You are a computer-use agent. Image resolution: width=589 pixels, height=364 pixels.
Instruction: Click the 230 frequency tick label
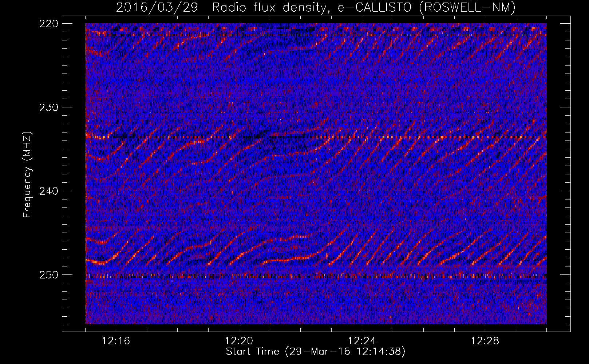(x=48, y=107)
